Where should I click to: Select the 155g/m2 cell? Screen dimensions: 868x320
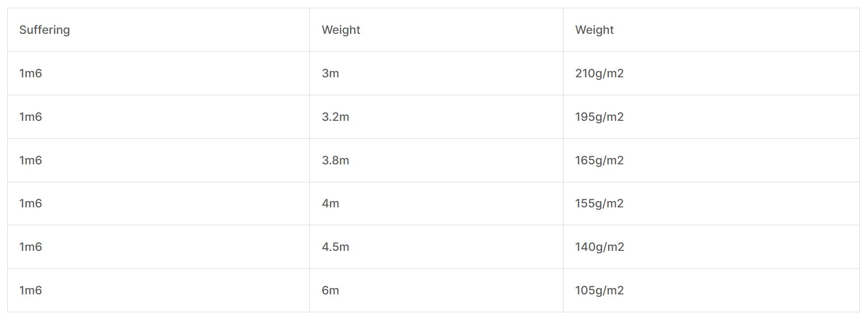click(x=599, y=204)
